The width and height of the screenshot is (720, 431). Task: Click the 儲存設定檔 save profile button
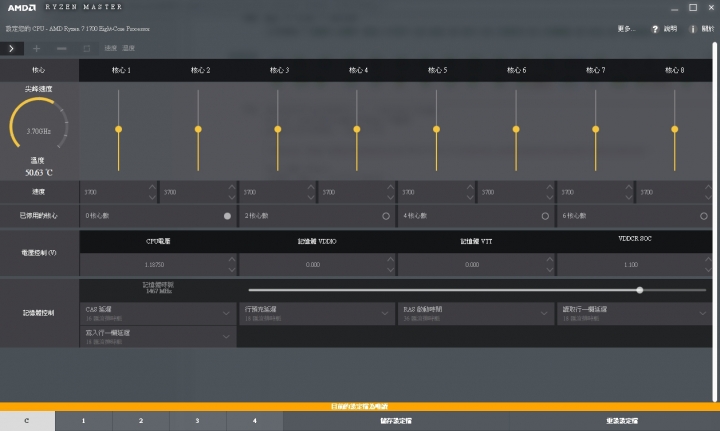click(397, 422)
